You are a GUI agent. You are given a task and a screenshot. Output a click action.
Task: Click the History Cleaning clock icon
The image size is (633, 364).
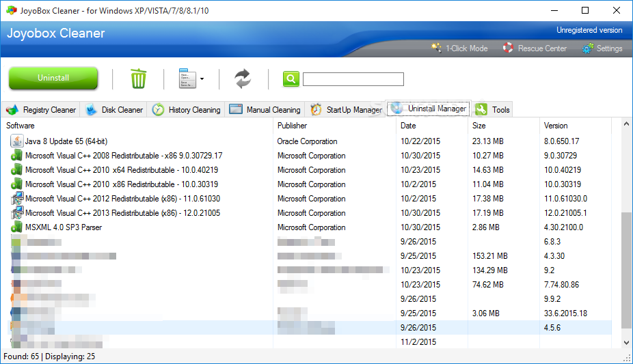pos(158,110)
